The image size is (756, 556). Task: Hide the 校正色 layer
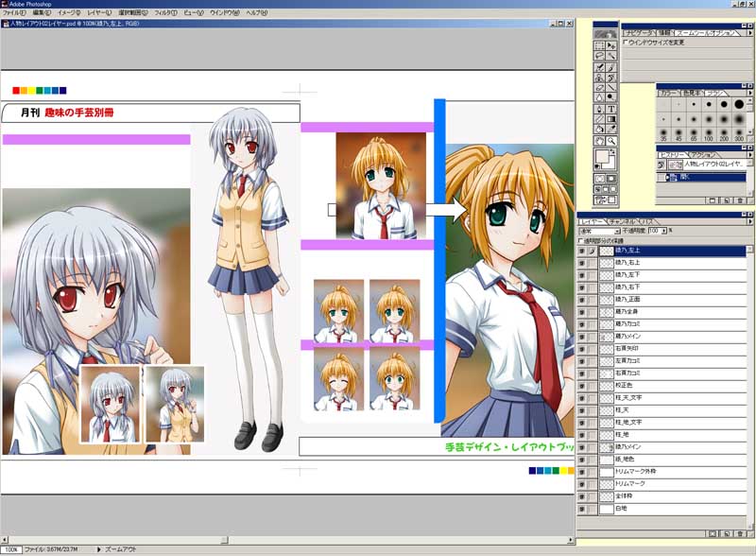click(x=582, y=386)
